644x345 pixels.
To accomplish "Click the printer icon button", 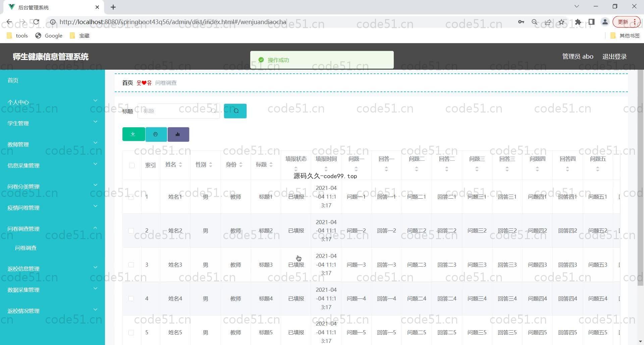I will tap(156, 134).
